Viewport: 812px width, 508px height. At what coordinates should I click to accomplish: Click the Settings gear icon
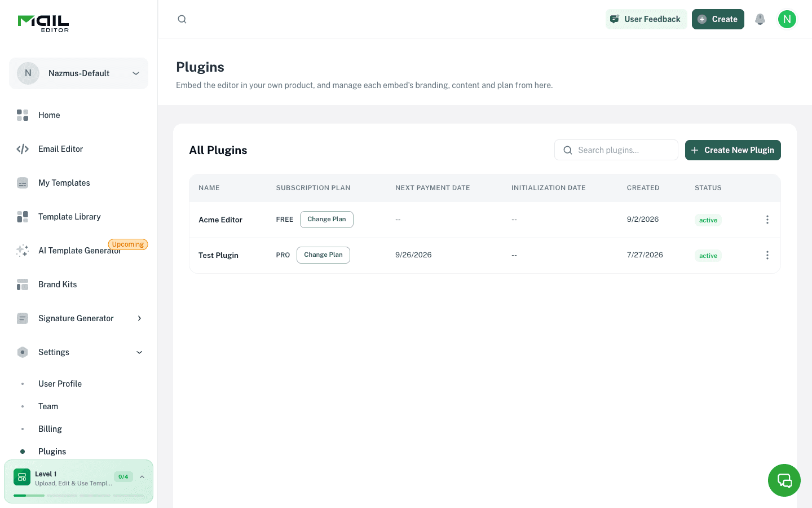tap(23, 352)
